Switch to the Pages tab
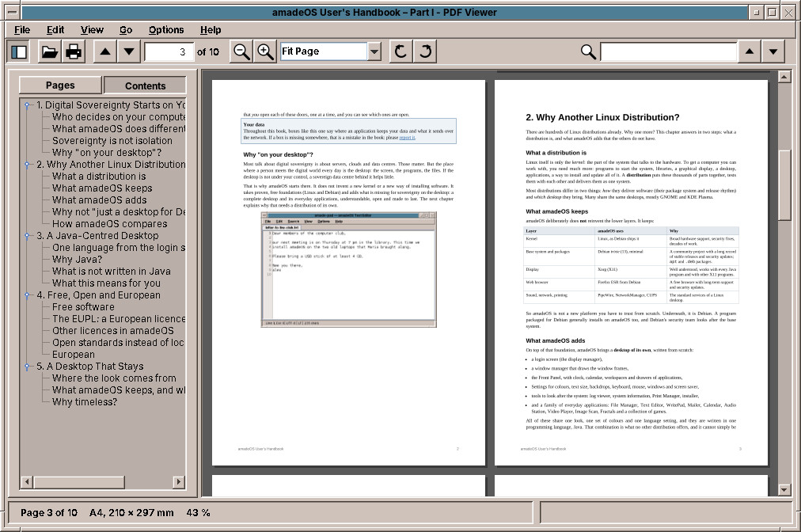Image resolution: width=801 pixels, height=532 pixels. (60, 85)
